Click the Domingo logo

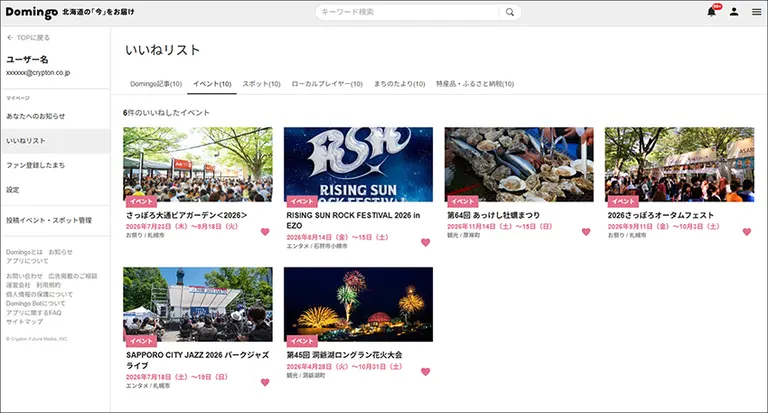31,12
